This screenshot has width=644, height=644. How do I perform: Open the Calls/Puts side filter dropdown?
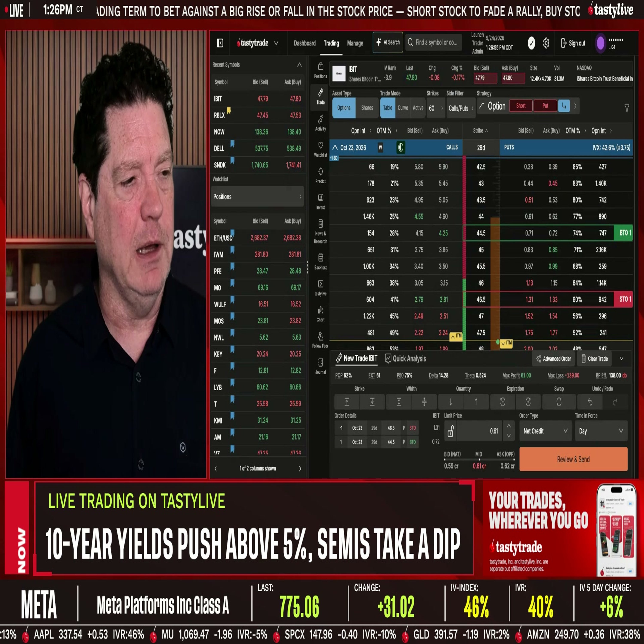[461, 108]
